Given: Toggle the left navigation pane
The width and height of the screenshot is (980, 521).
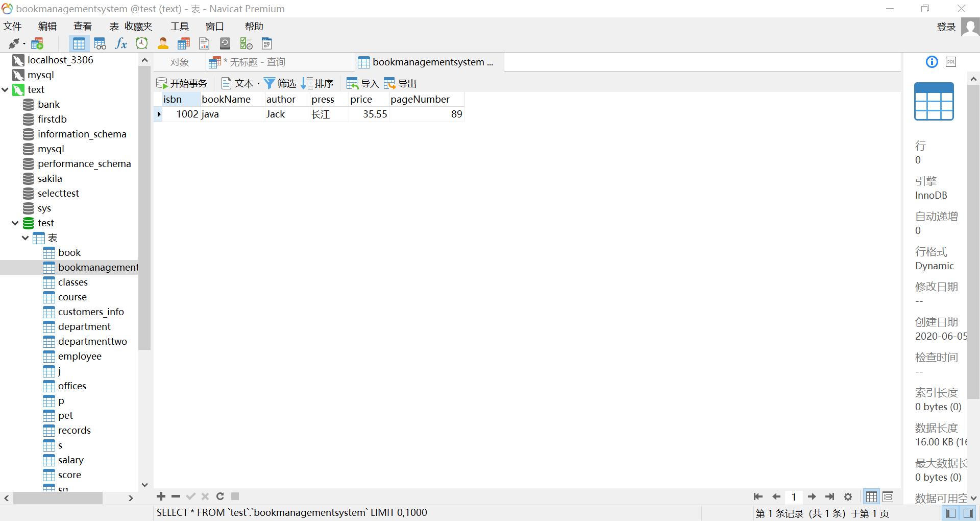Looking at the screenshot, I should 950,513.
